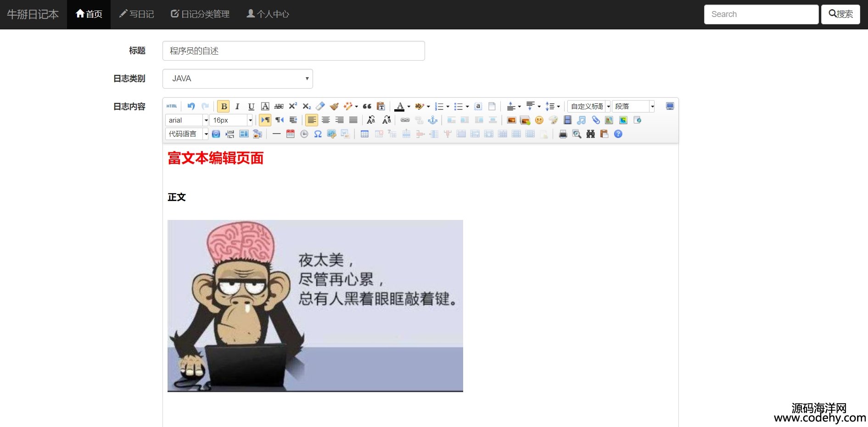Image resolution: width=868 pixels, height=427 pixels.
Task: Activate the format painter brush
Action: tap(334, 107)
